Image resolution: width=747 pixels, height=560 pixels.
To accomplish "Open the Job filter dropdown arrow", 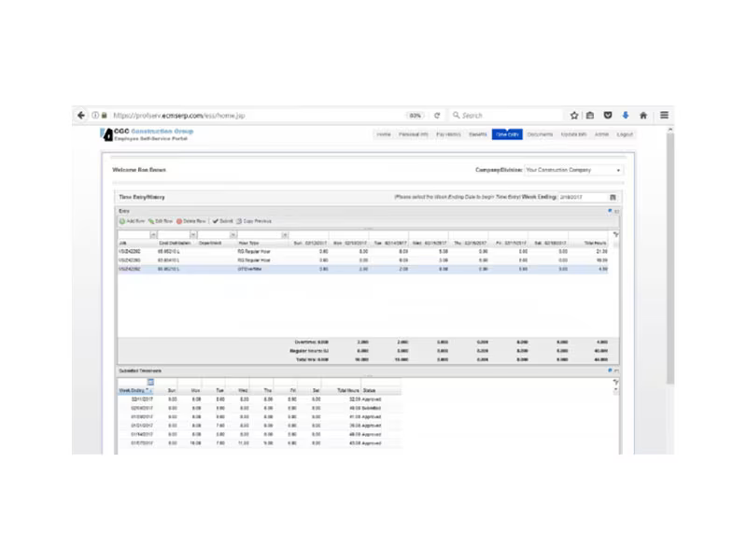I will [x=153, y=235].
